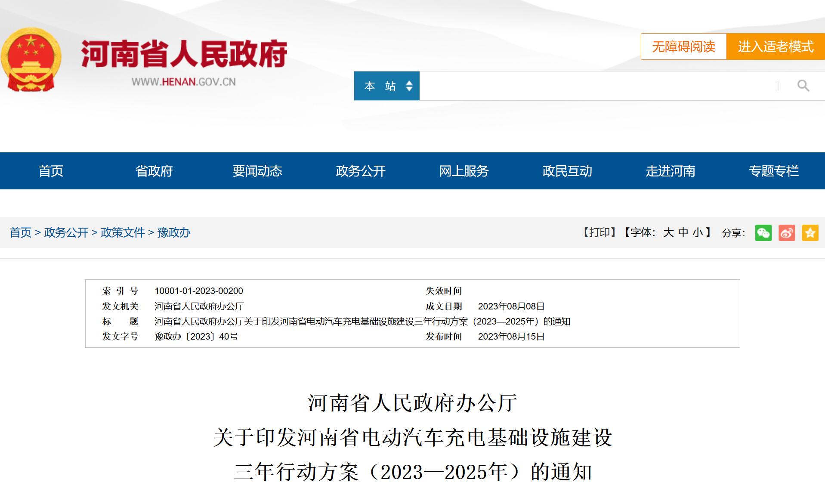825x504 pixels.
Task: Click the national emblem logo
Action: (31, 59)
